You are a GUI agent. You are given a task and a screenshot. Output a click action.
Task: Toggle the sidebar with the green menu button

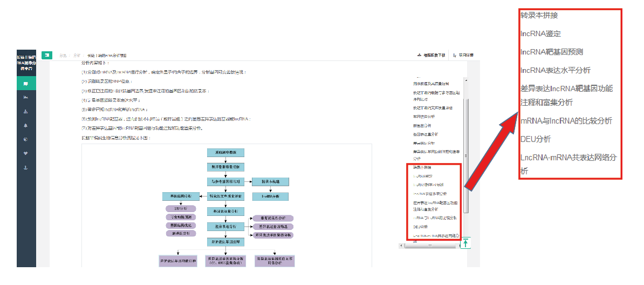pos(47,55)
